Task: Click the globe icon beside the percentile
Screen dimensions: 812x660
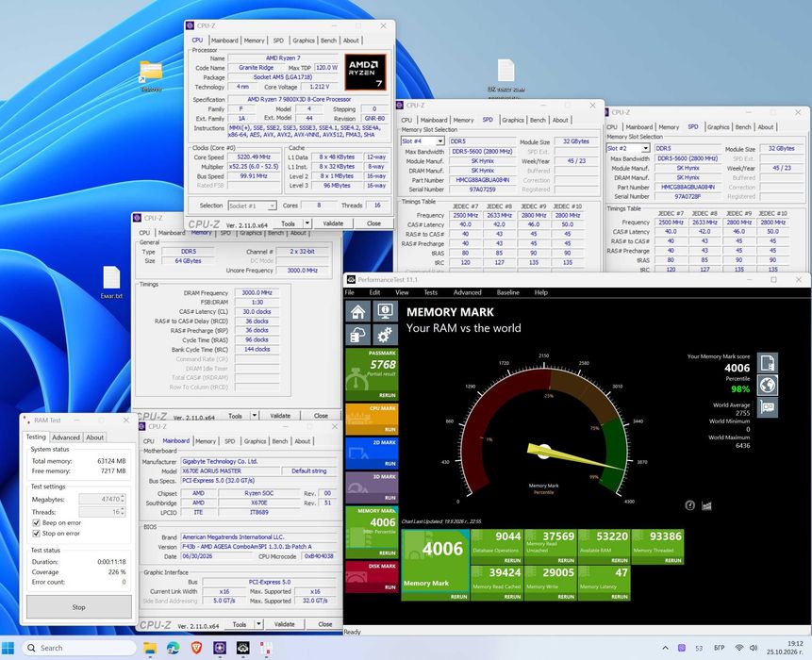Action: (768, 385)
